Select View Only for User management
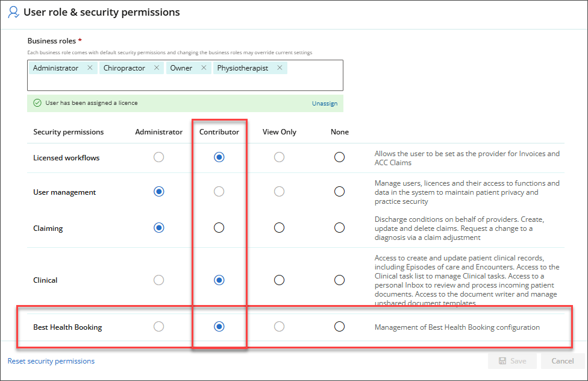Image resolution: width=588 pixels, height=381 pixels. pos(279,192)
